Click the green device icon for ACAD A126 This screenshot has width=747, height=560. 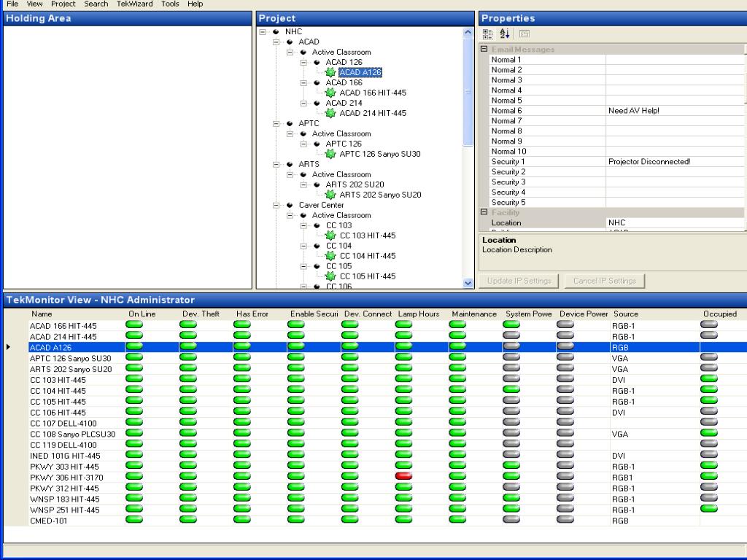(330, 72)
